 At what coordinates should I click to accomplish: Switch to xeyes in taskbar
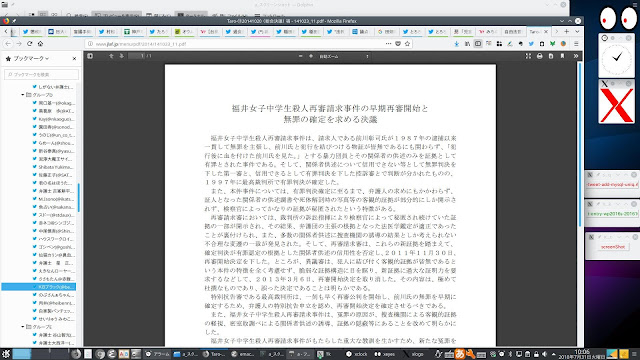point(385,354)
